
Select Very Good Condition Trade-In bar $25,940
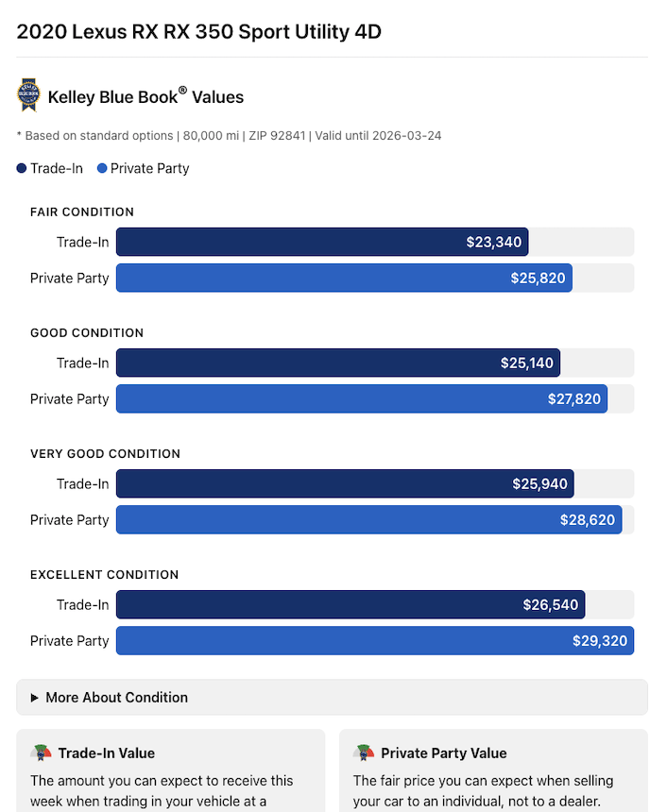point(345,483)
